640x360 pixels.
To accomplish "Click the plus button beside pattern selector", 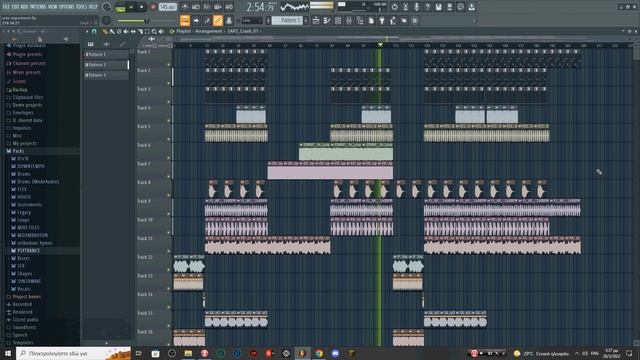I will pyautogui.click(x=306, y=20).
